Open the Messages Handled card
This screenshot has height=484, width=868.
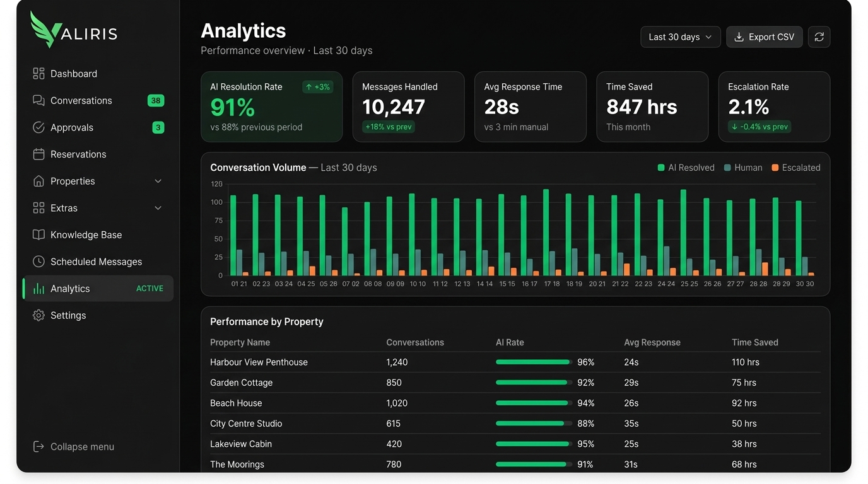pos(408,107)
